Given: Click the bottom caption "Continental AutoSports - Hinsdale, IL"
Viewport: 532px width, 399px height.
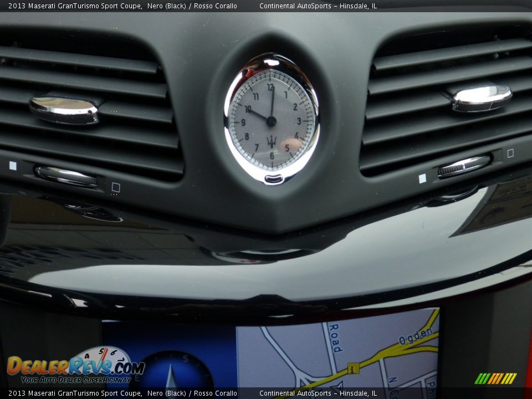Looking at the screenshot, I should 318,393.
